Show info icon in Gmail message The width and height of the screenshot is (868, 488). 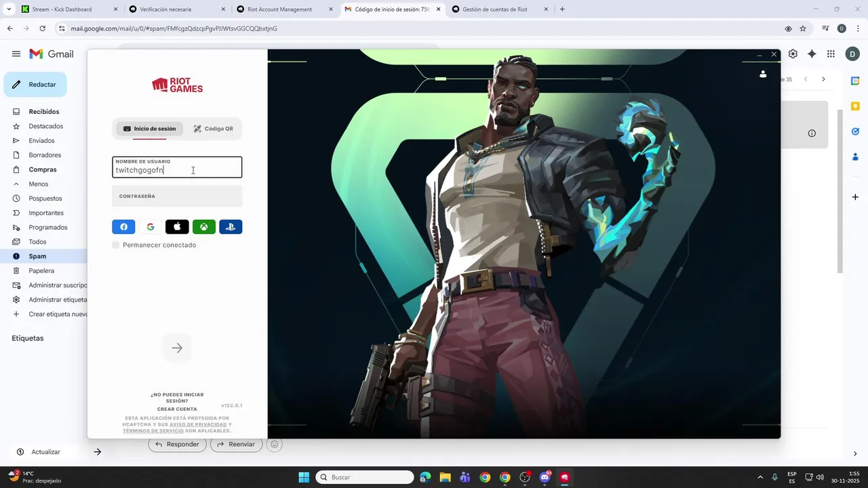[x=812, y=134]
